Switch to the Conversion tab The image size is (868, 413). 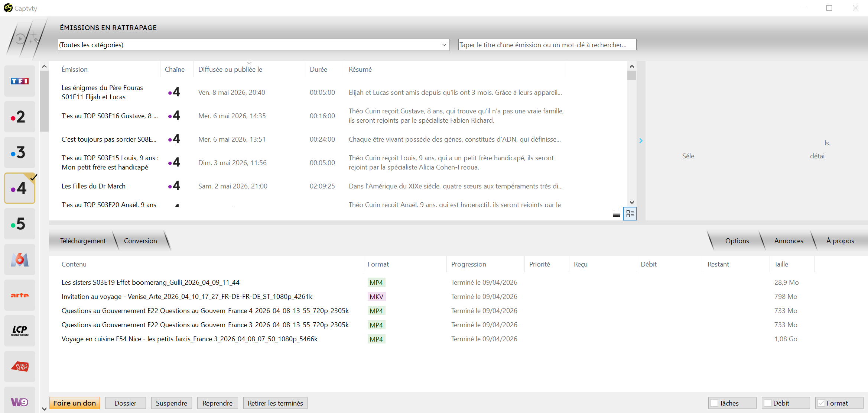coord(140,241)
